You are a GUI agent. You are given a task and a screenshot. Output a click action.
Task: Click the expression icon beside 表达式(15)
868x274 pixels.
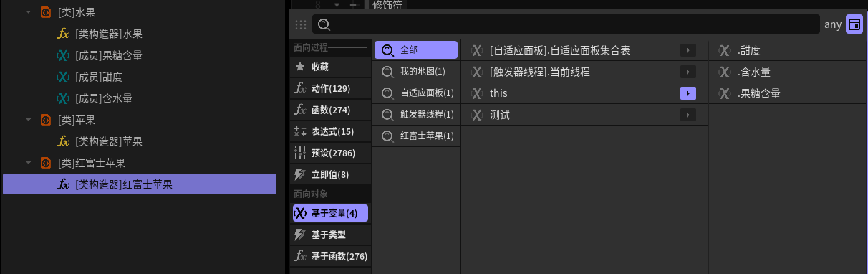[x=300, y=131]
